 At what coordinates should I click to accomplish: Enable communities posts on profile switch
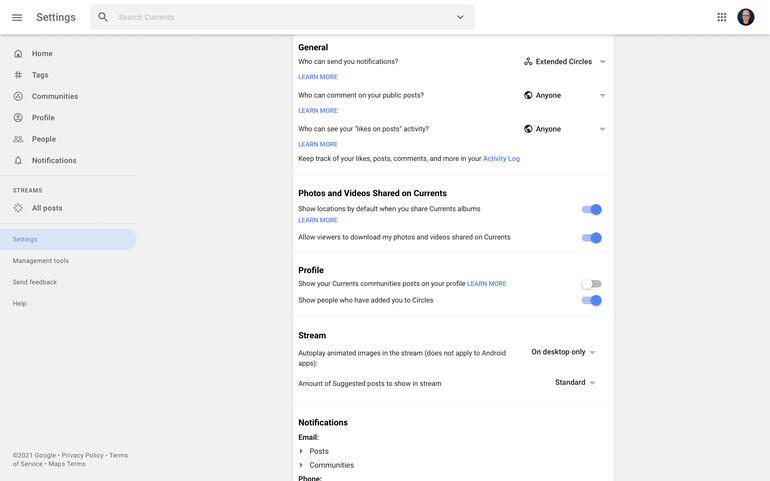tap(592, 284)
